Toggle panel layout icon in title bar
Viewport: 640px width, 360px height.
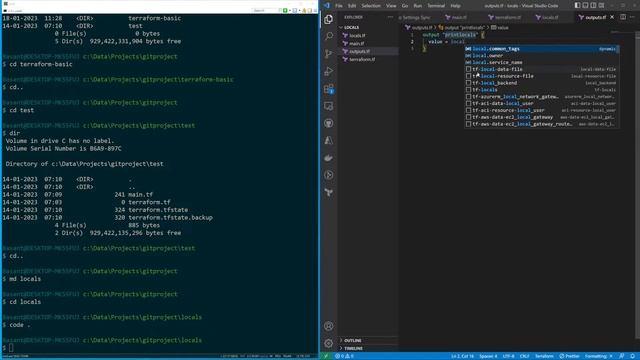click(585, 5)
